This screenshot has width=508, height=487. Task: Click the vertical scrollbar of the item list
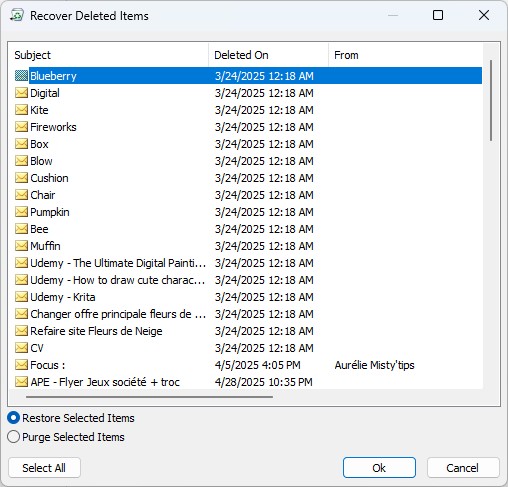point(491,100)
